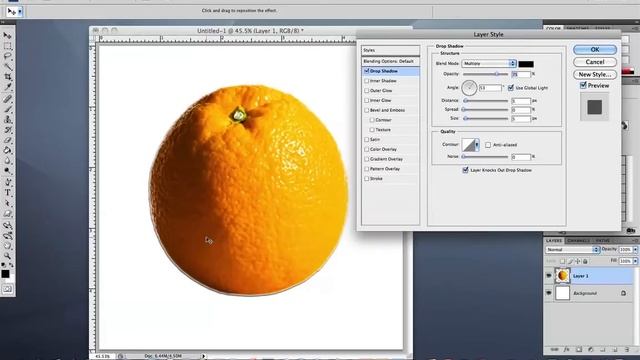Screen dimensions: 640x360
Task: Click the drop shadow color swatch
Action: pyautogui.click(x=526, y=64)
